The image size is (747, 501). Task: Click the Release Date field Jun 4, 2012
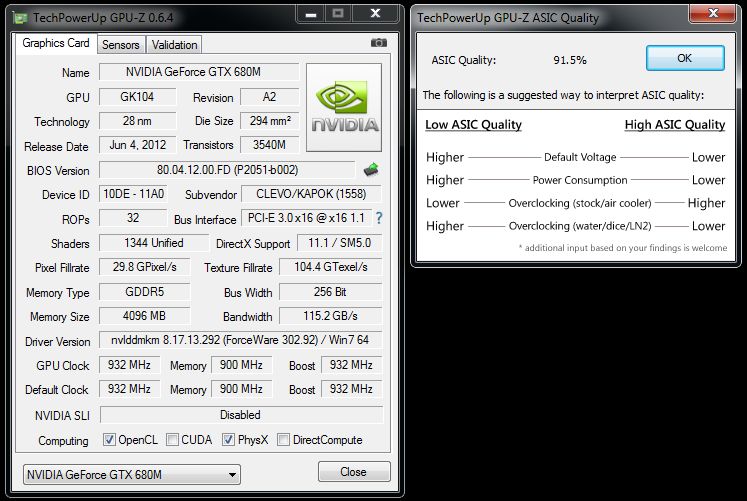click(137, 145)
